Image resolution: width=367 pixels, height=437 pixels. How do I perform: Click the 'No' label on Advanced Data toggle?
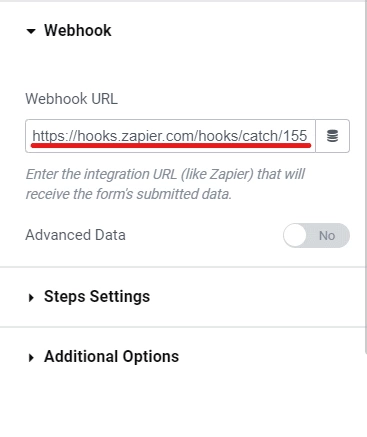327,236
